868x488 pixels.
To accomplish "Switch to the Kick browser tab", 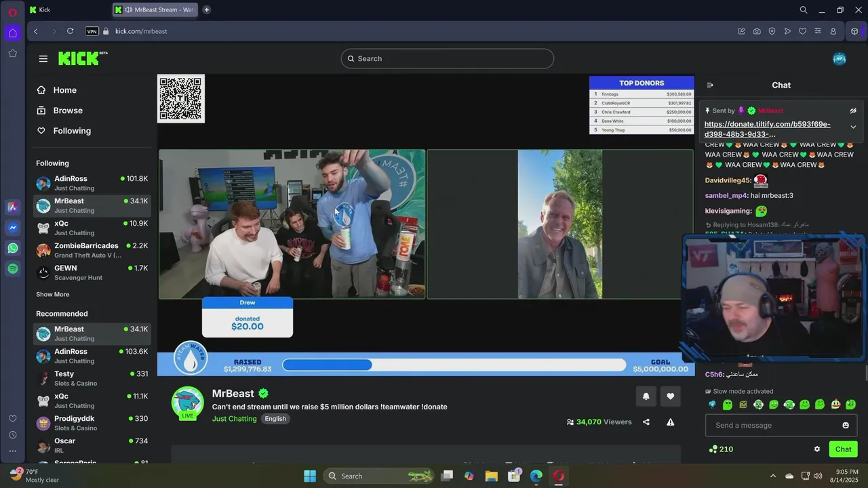I will click(69, 9).
